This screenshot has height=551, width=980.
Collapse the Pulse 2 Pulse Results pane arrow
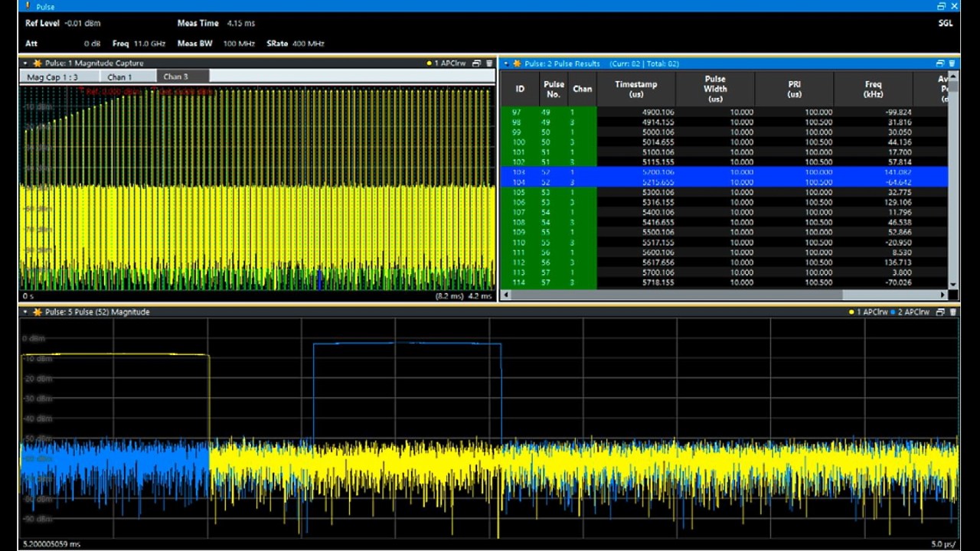(x=506, y=64)
